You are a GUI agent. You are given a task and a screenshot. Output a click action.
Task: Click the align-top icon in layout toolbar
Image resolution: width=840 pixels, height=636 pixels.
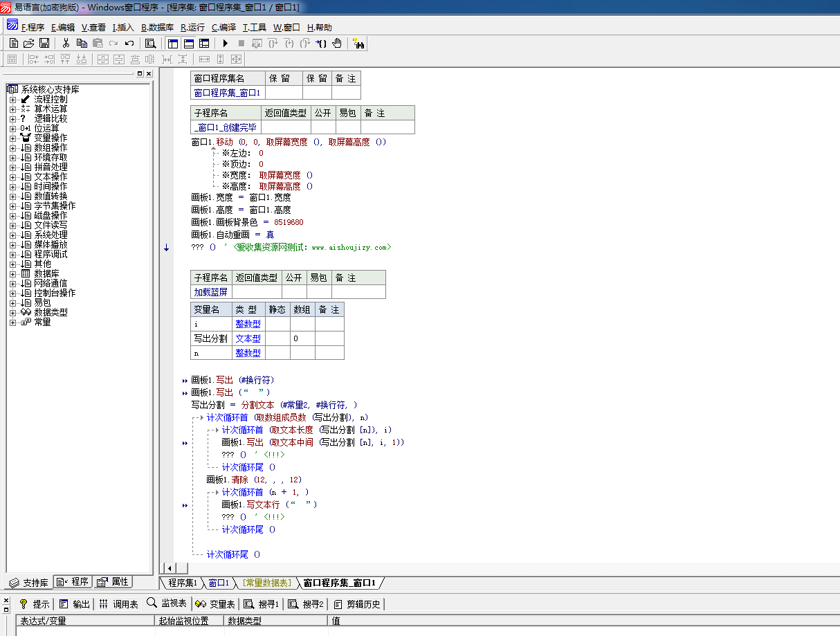(x=66, y=60)
